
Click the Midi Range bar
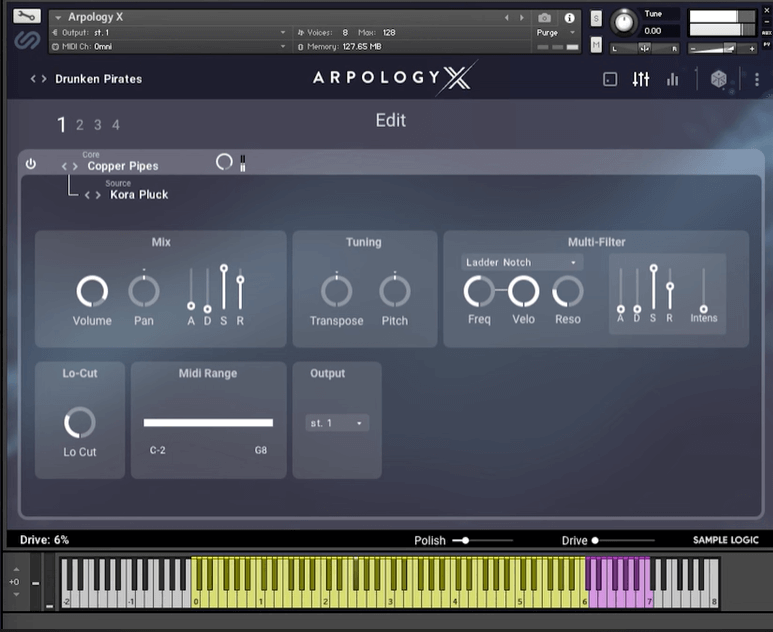(208, 423)
